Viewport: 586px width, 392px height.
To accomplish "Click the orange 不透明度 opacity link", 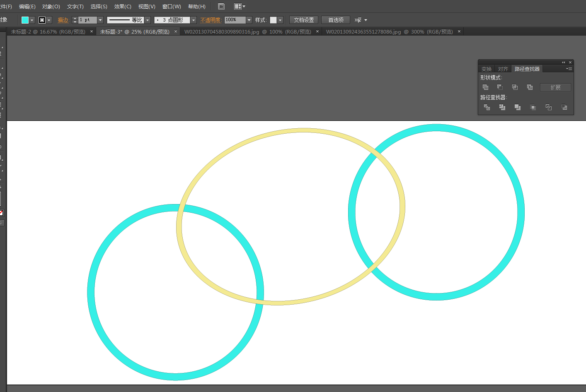I will click(x=211, y=20).
